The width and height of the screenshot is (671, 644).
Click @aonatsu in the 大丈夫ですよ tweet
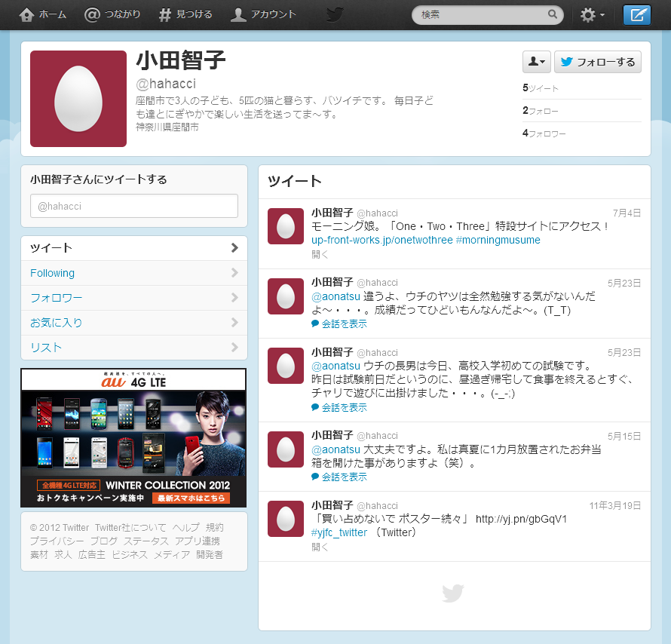335,449
